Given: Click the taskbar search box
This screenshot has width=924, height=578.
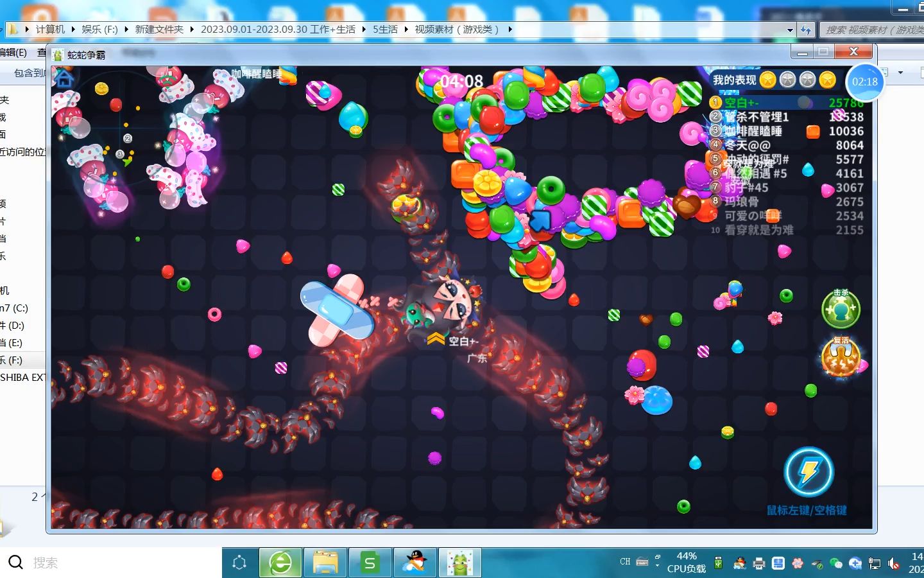Looking at the screenshot, I should [111, 563].
